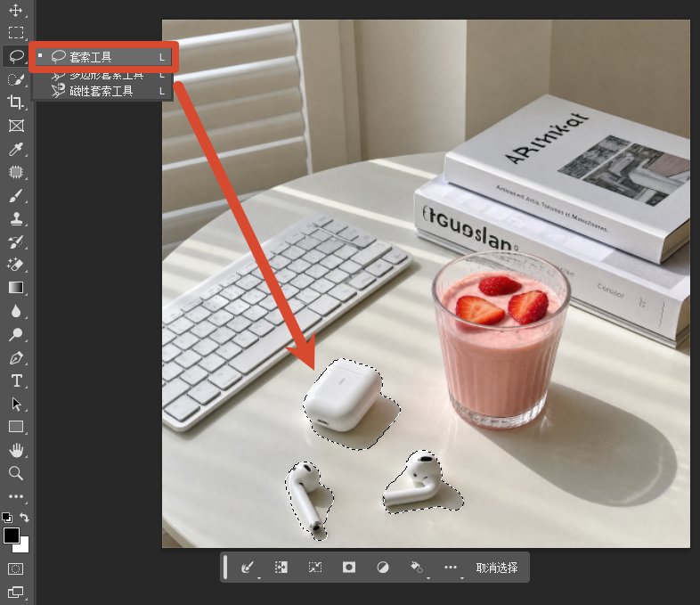Open more options in contextual task bar
700x605 pixels.
click(451, 568)
